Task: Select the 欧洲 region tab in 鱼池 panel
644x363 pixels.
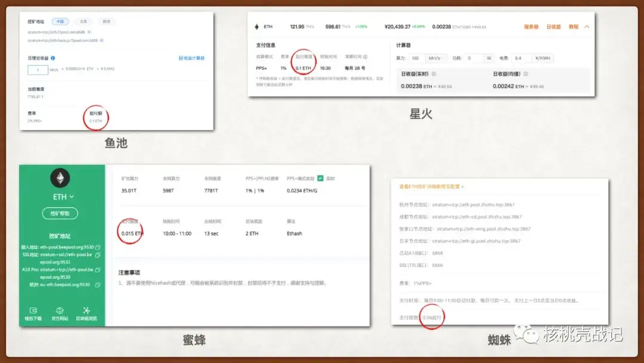Action: click(106, 21)
